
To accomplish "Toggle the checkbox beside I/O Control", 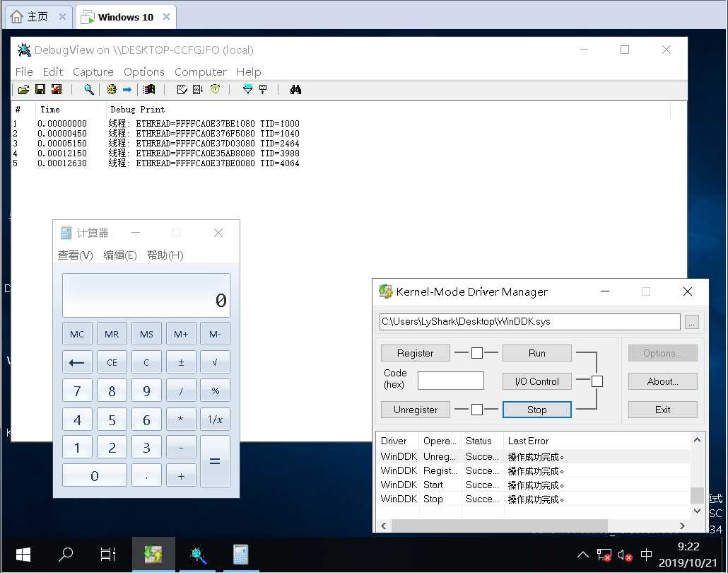I will pos(597,381).
